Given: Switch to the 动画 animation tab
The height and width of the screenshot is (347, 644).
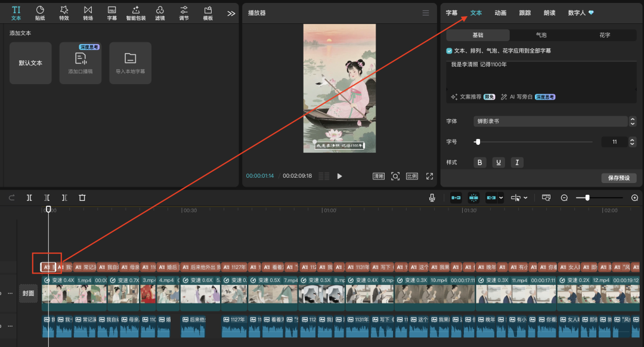Looking at the screenshot, I should pyautogui.click(x=500, y=13).
